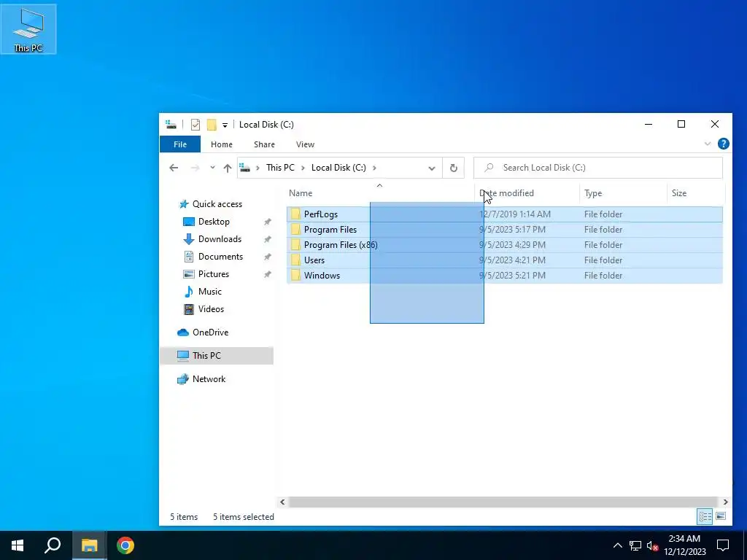Open the This PC desktop icon
Viewport: 747px width, 560px height.
[x=28, y=29]
